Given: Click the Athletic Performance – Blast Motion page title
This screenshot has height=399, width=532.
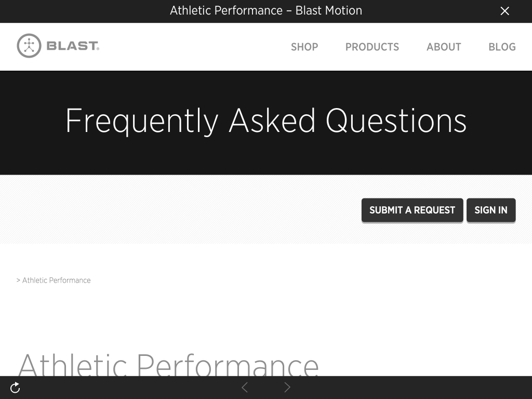Looking at the screenshot, I should coord(266,10).
